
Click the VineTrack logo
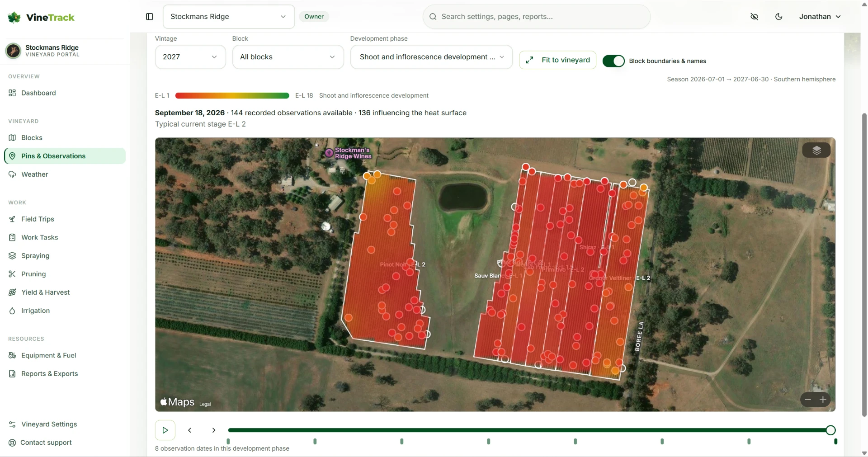(x=41, y=18)
